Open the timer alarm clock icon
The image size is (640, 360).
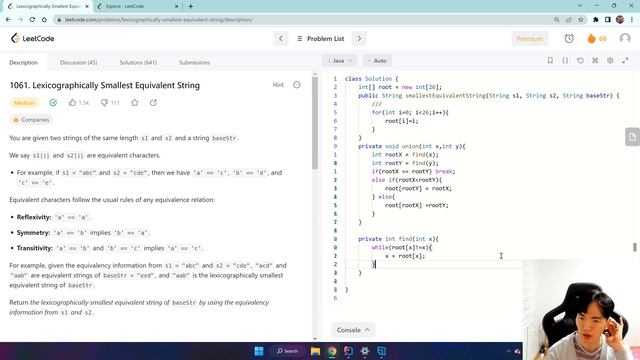pos(569,38)
